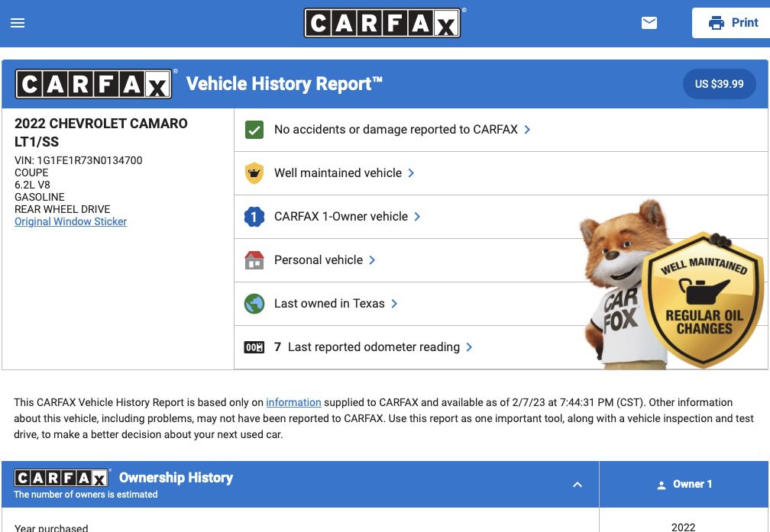Screen dimensions: 770x532
Task: Click the house personal vehicle icon
Action: coord(254,260)
